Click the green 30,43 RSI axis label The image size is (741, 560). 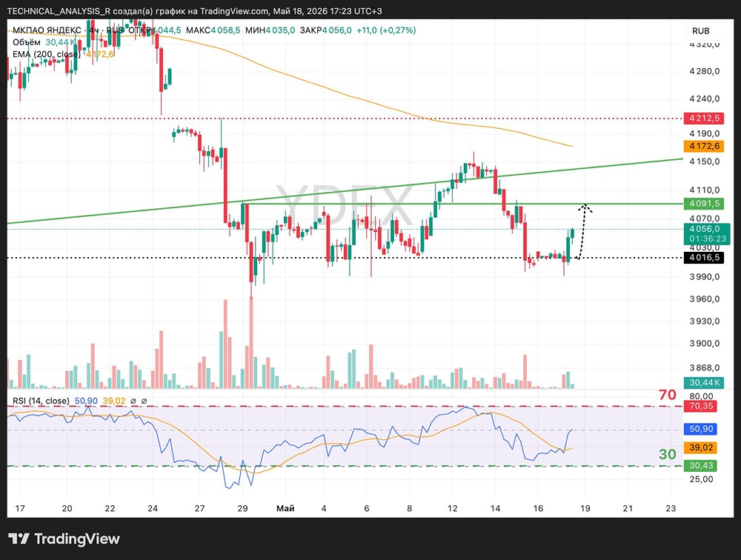point(700,465)
